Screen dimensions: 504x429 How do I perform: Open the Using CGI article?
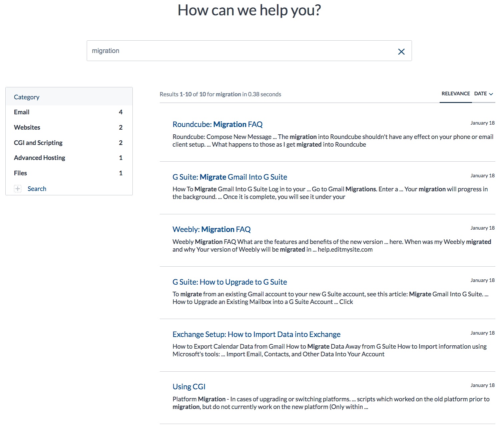click(189, 386)
